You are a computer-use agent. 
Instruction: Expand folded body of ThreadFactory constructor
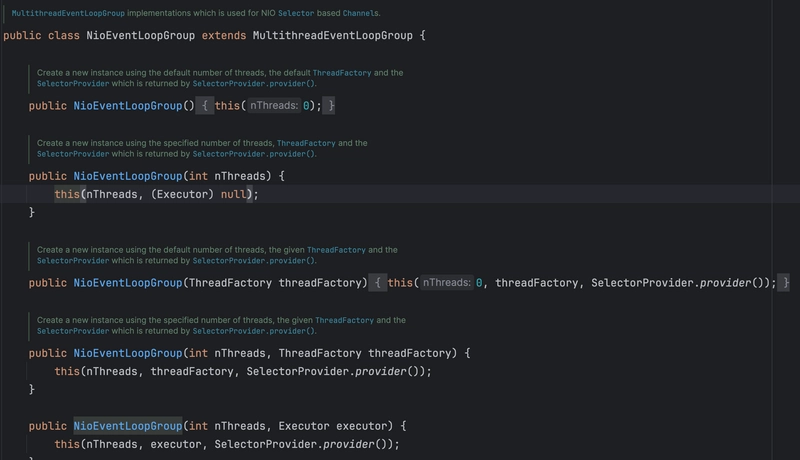coord(378,283)
